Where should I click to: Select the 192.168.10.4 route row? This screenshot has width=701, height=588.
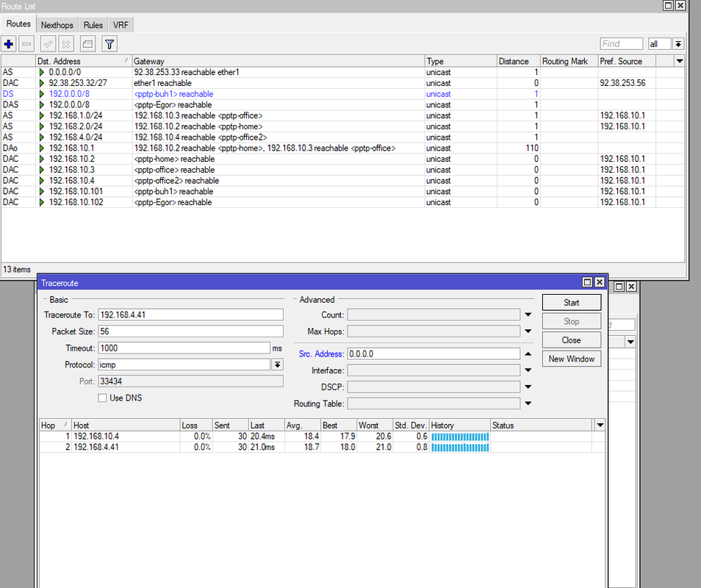click(342, 181)
